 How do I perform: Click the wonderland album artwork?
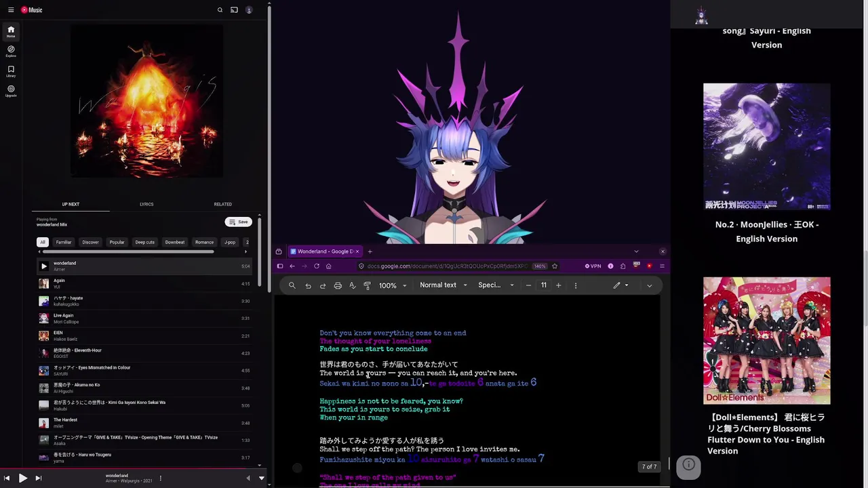(146, 101)
